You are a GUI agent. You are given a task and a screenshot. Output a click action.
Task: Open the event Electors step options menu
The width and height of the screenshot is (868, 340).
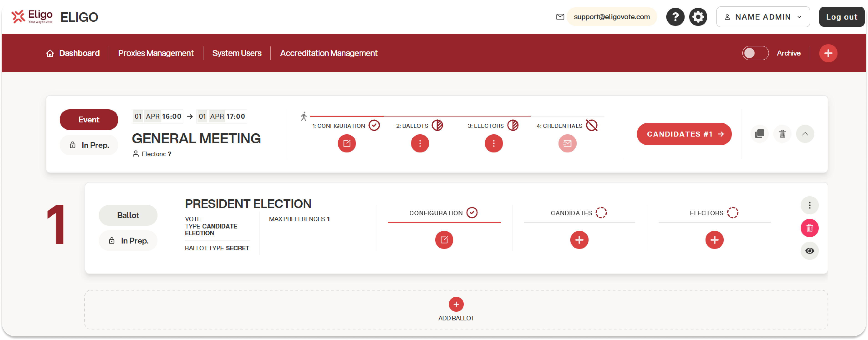click(x=493, y=144)
